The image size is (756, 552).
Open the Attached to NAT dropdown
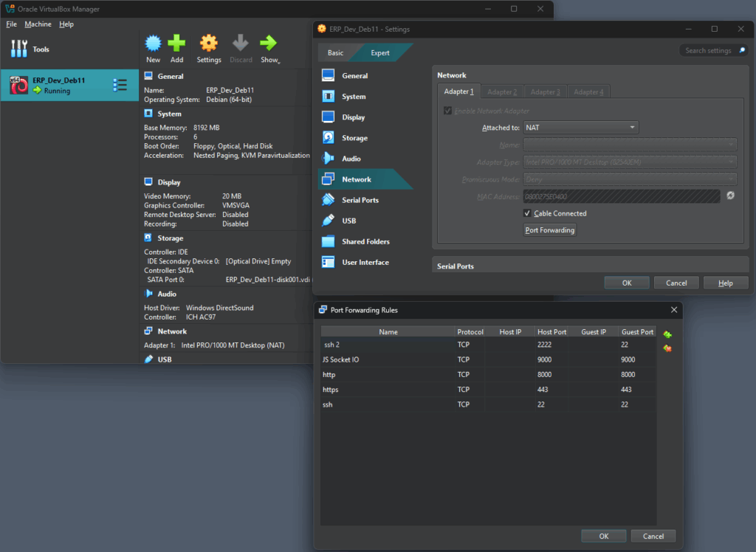tap(581, 127)
